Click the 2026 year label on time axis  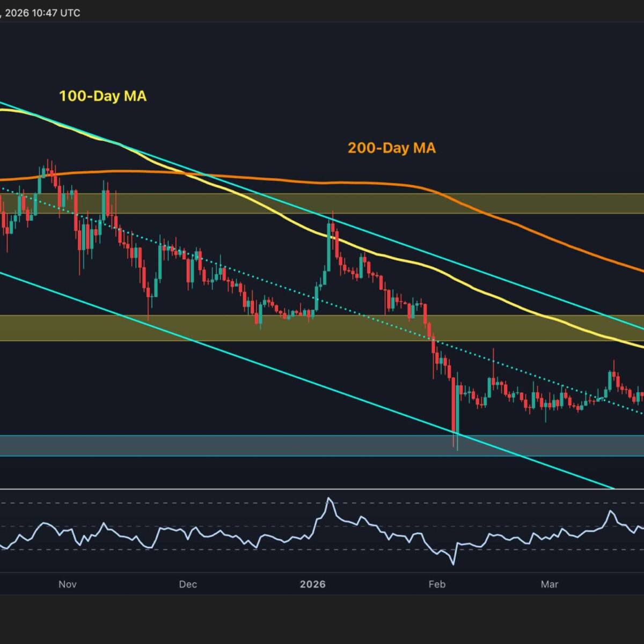312,584
